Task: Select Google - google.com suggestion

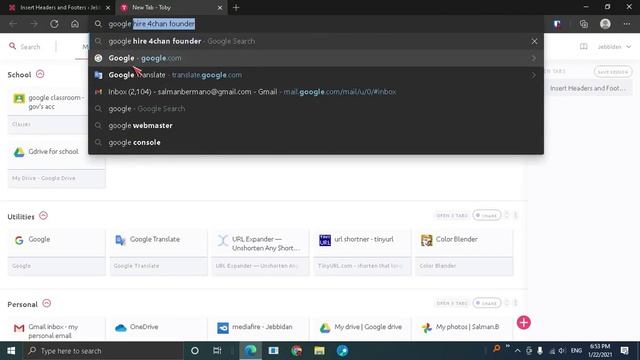Action: [316, 58]
